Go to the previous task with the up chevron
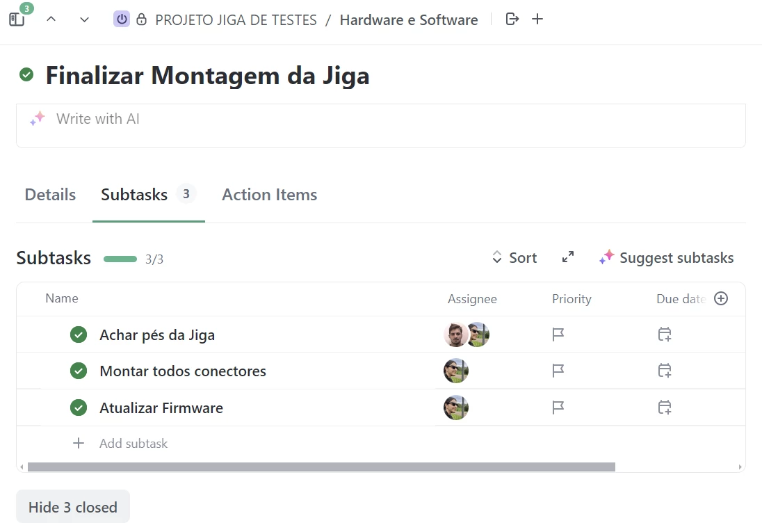Image resolution: width=762 pixels, height=532 pixels. [x=51, y=19]
